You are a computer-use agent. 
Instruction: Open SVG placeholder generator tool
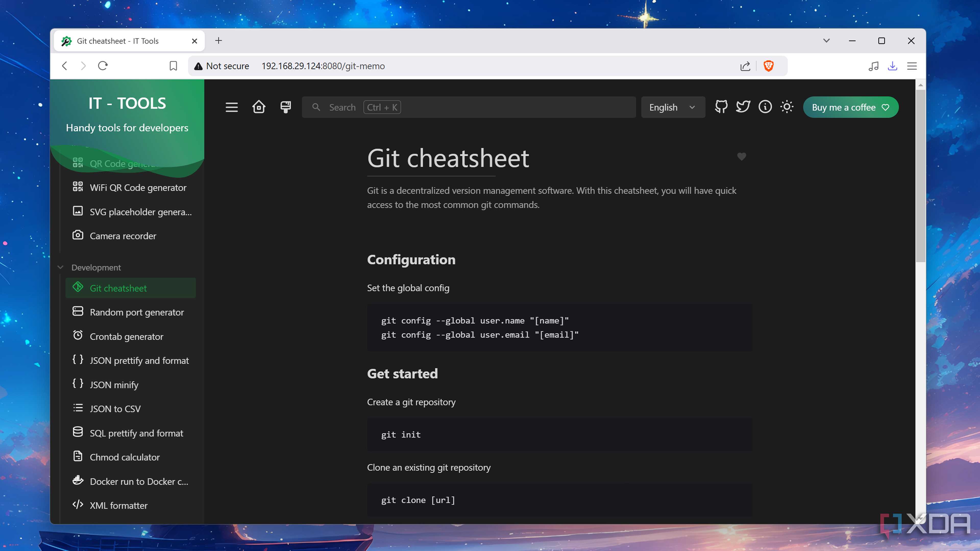pos(130,212)
